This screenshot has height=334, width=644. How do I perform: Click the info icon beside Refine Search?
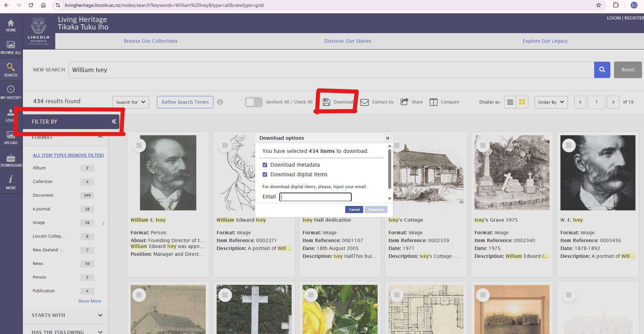click(220, 102)
